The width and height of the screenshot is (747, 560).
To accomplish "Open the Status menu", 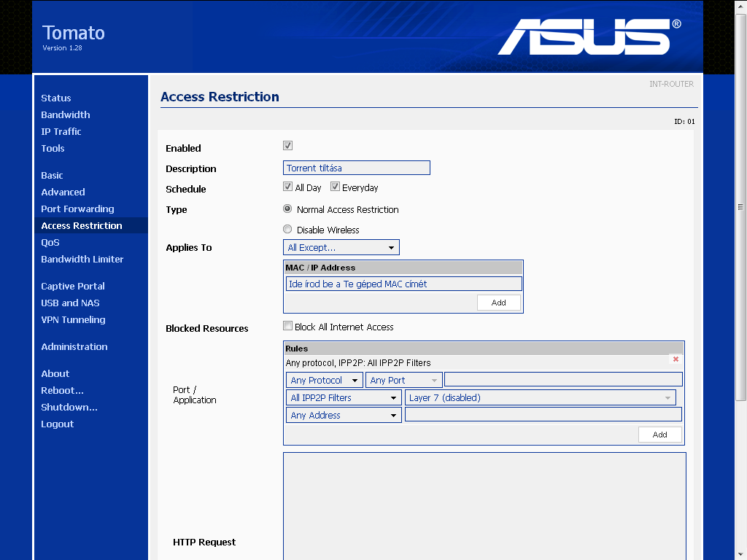I will coord(55,98).
